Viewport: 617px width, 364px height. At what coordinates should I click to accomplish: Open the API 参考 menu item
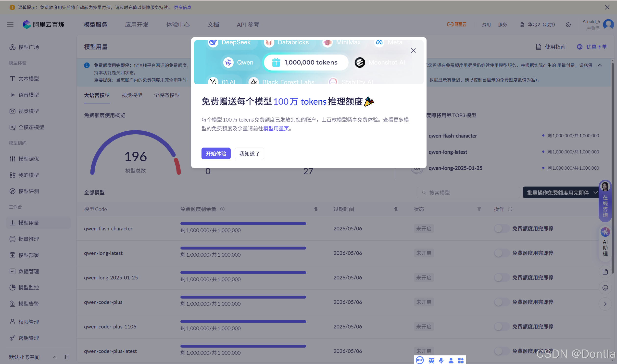[247, 25]
